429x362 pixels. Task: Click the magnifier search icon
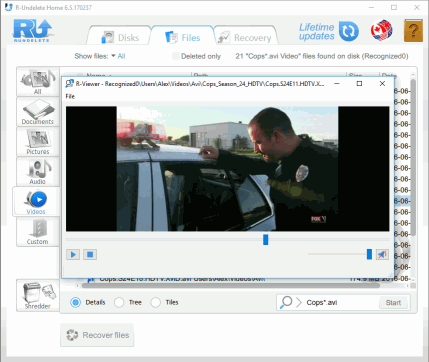(286, 302)
